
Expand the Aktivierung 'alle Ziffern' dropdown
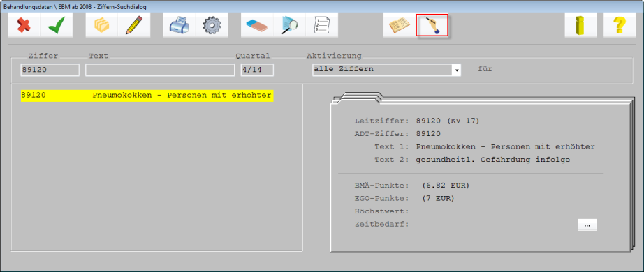pyautogui.click(x=456, y=70)
